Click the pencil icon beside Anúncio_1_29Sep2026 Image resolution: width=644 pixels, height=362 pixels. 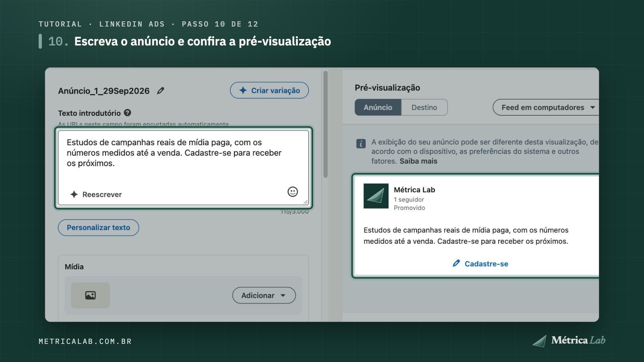point(161,90)
